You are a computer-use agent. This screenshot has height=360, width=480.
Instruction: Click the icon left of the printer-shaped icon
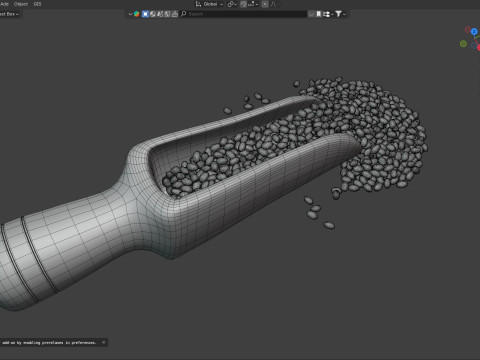point(167,14)
